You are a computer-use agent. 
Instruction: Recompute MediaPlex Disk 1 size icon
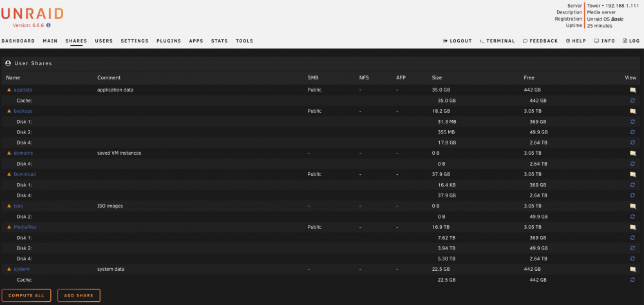tap(632, 237)
